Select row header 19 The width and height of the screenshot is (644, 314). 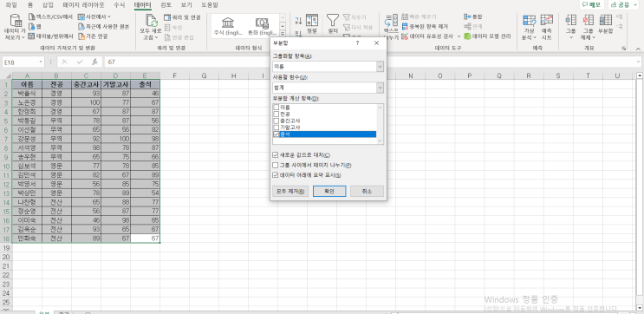click(6, 248)
